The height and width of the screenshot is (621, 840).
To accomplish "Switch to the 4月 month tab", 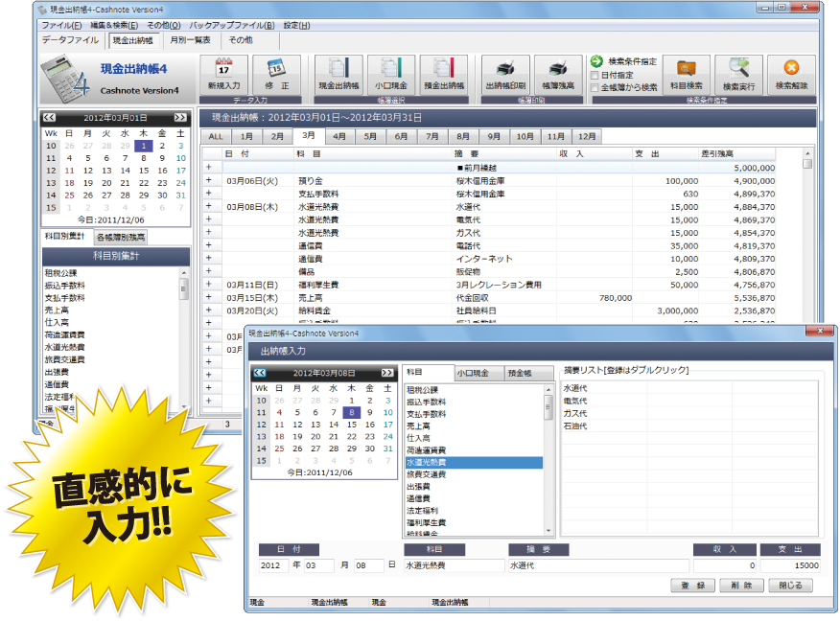I will pyautogui.click(x=339, y=137).
